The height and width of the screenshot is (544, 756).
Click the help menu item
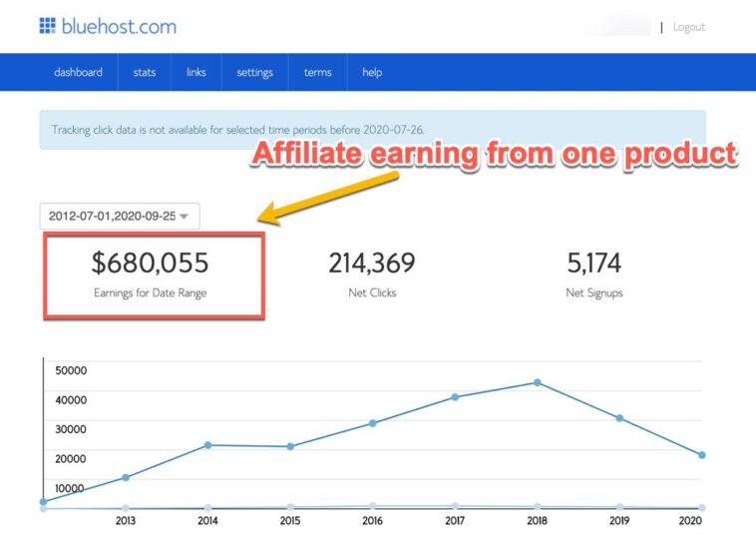[372, 73]
